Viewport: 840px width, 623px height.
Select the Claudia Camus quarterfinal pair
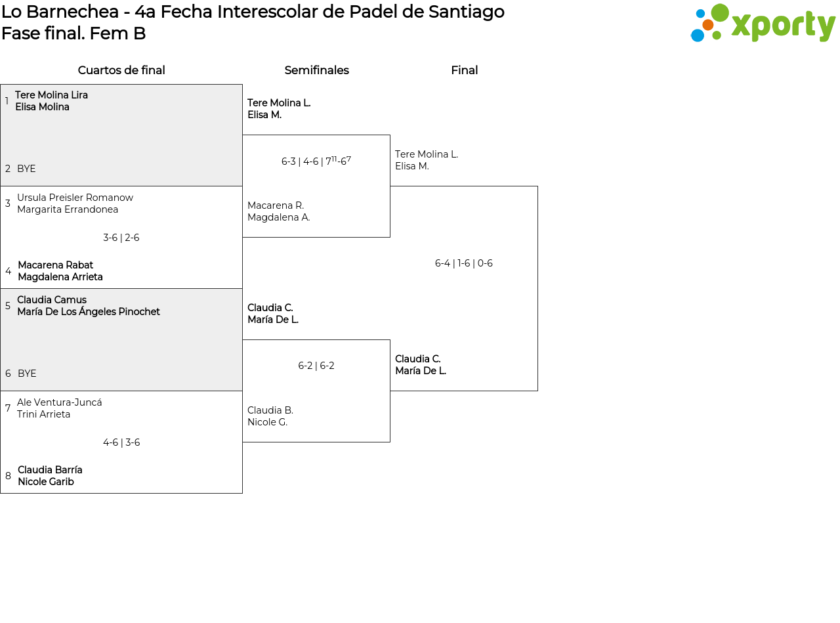coord(88,306)
